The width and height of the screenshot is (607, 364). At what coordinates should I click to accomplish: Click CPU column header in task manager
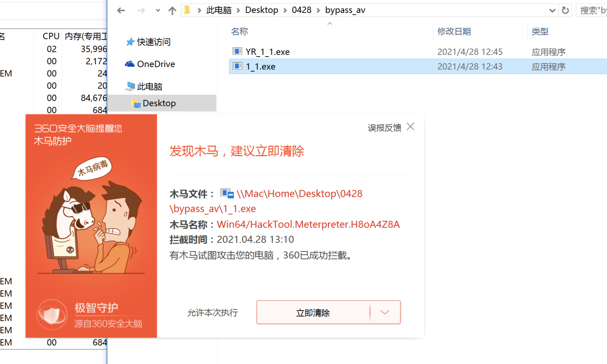pyautogui.click(x=51, y=36)
